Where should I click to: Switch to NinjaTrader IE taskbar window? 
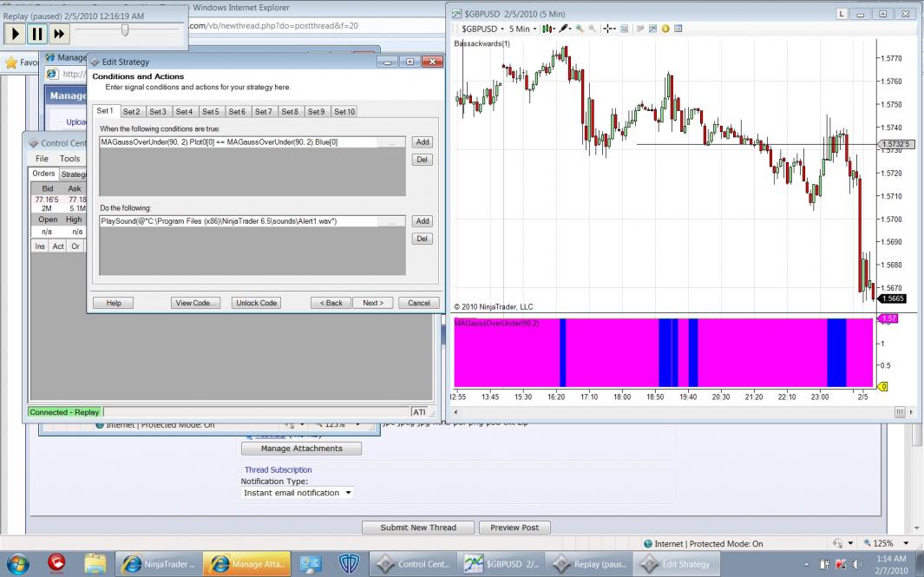click(157, 564)
